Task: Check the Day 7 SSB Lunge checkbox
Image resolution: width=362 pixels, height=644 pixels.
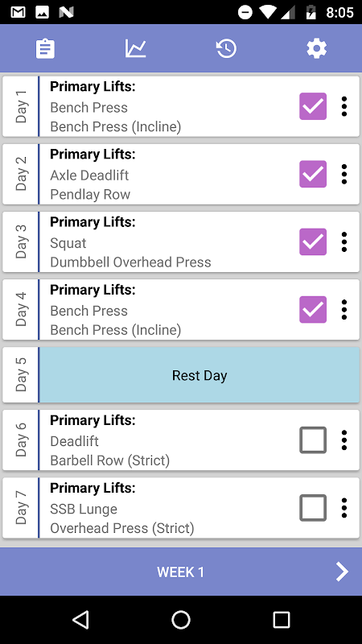Action: (313, 508)
